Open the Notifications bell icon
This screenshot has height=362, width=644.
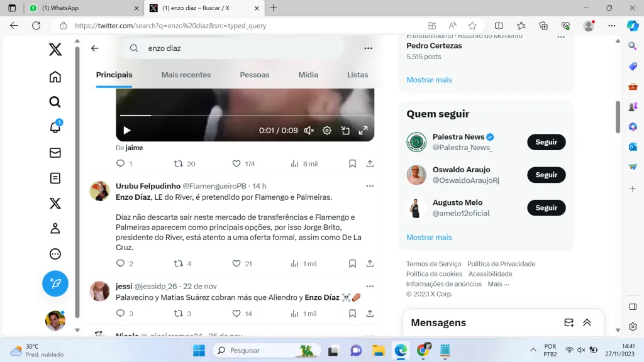pyautogui.click(x=55, y=128)
